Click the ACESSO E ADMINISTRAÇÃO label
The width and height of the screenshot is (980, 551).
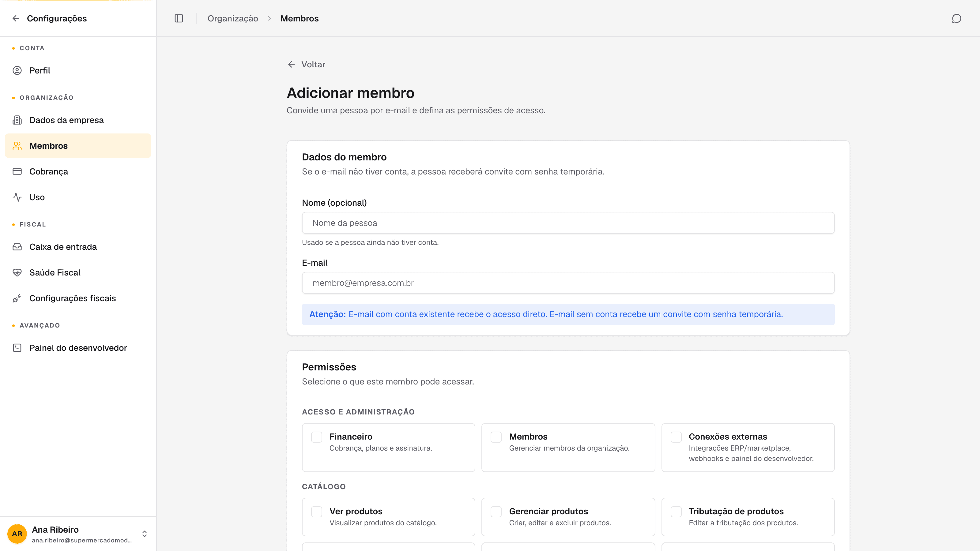click(358, 412)
